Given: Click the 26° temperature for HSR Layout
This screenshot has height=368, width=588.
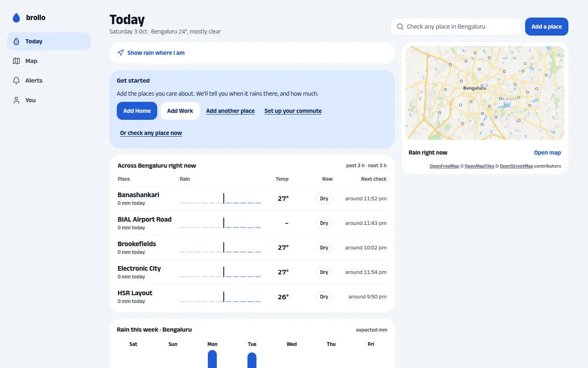Looking at the screenshot, I should click(x=283, y=297).
